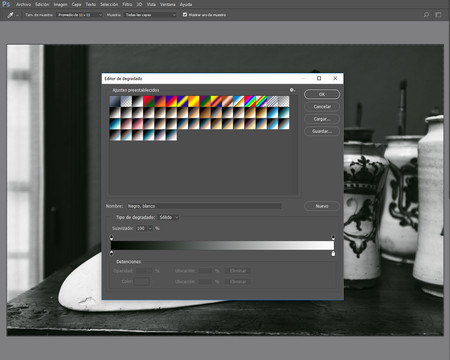
Task: Open the workspace switcher icon at top right
Action: click(x=438, y=15)
